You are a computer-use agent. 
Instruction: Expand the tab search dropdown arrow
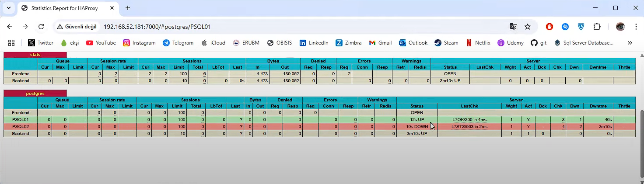[8, 8]
